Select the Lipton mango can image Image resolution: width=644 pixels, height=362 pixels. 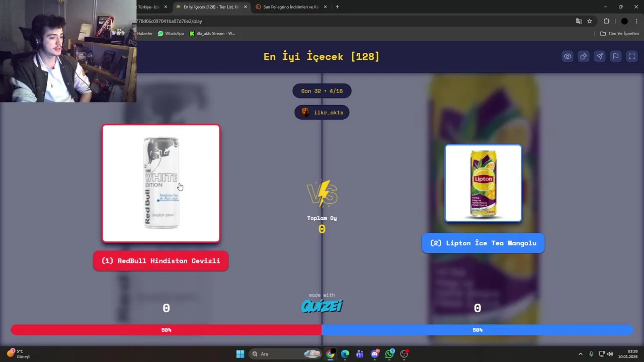(x=483, y=183)
